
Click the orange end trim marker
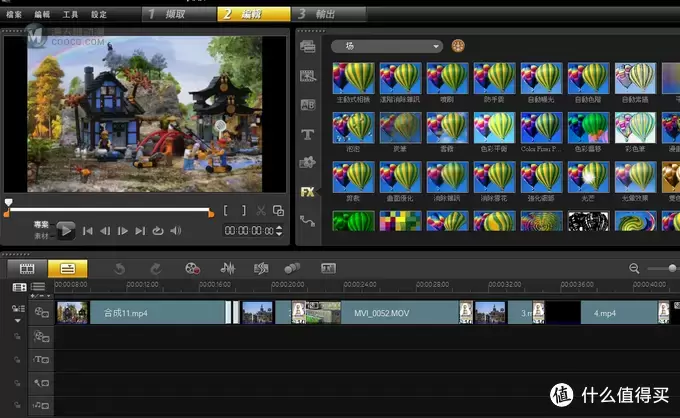(211, 214)
